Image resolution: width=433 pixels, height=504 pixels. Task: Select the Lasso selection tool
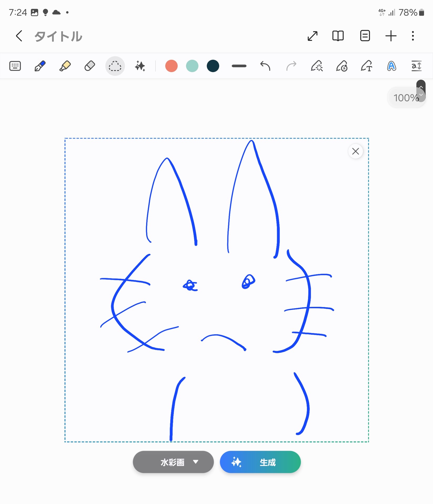coord(115,66)
